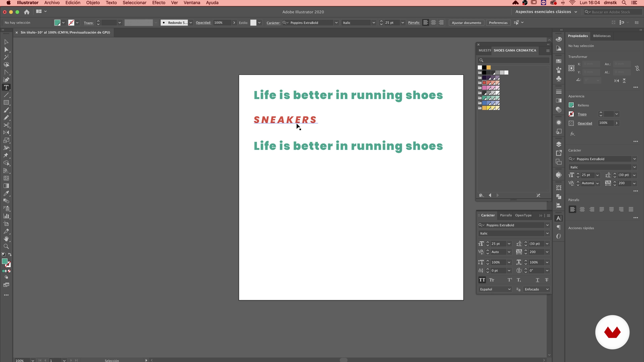
Task: Click Opacidad link in control bar
Action: 203,23
